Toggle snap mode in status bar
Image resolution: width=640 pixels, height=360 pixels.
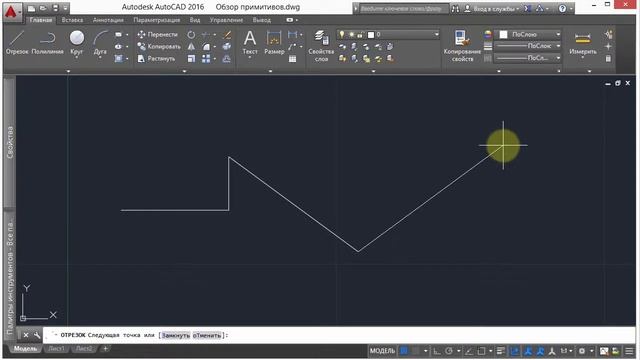tap(416, 351)
